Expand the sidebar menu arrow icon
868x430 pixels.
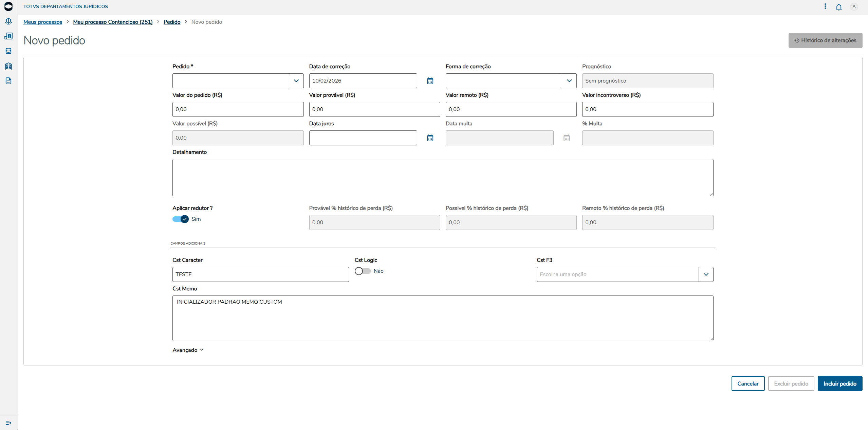pyautogui.click(x=8, y=423)
